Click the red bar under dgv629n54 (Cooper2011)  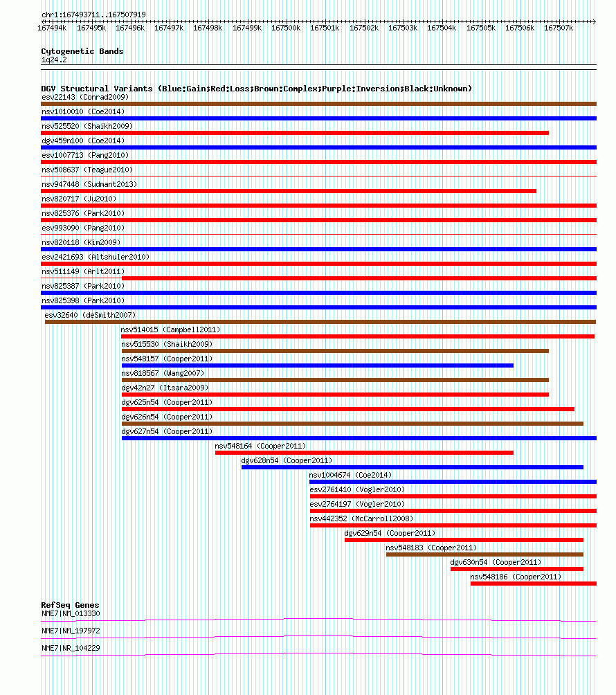click(x=464, y=541)
